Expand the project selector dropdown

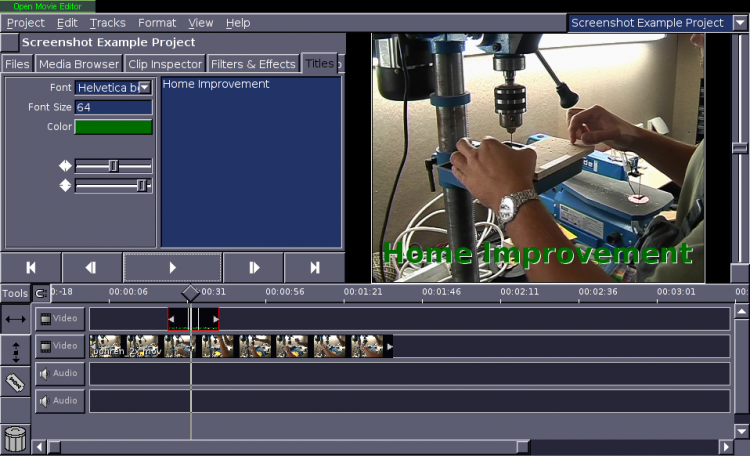[740, 22]
